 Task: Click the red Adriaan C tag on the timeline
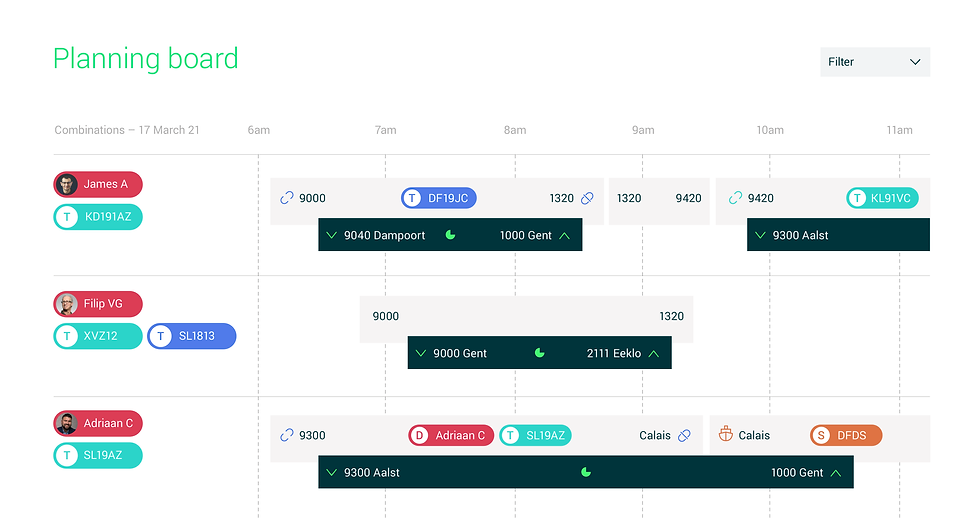451,435
